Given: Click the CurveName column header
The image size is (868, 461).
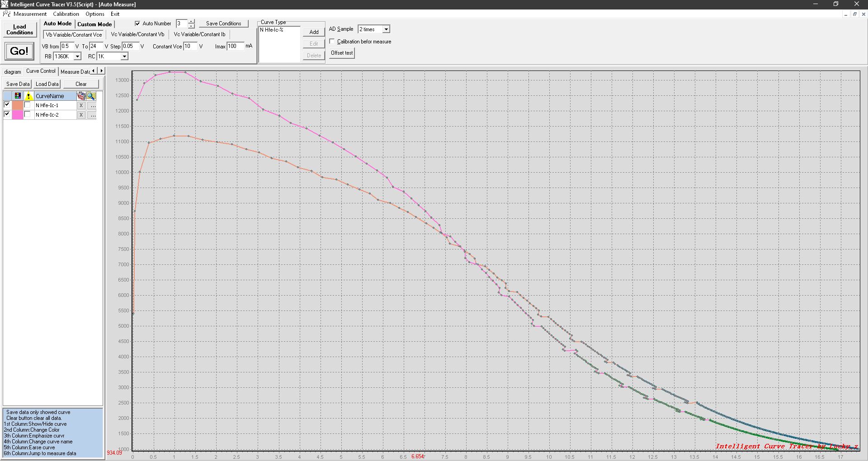Looking at the screenshot, I should click(55, 96).
